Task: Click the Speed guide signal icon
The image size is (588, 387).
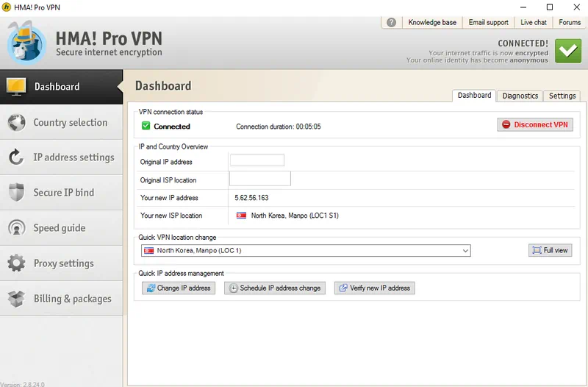Action: (16, 228)
